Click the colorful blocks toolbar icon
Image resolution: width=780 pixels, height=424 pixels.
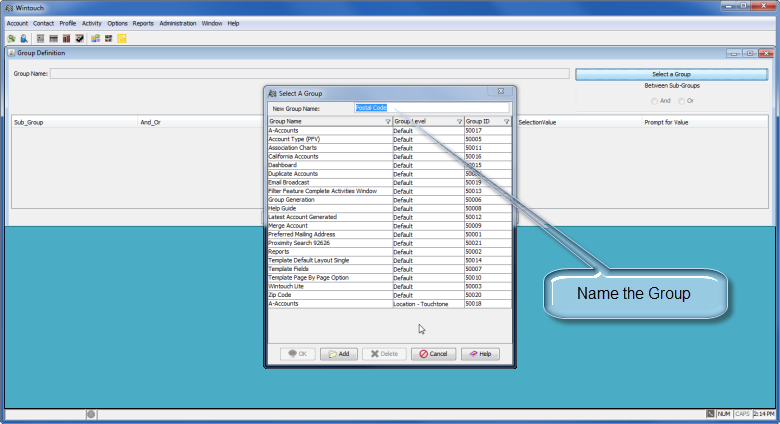(x=108, y=38)
